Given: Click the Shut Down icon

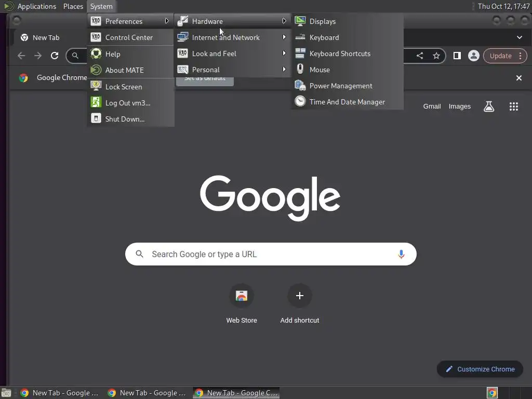Looking at the screenshot, I should pyautogui.click(x=96, y=118).
